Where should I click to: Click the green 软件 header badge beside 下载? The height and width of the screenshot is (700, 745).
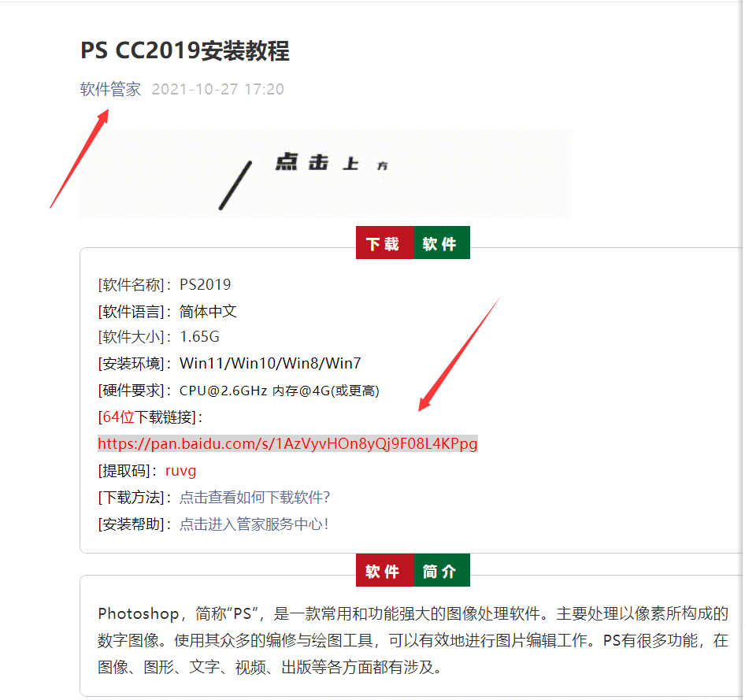tap(441, 243)
